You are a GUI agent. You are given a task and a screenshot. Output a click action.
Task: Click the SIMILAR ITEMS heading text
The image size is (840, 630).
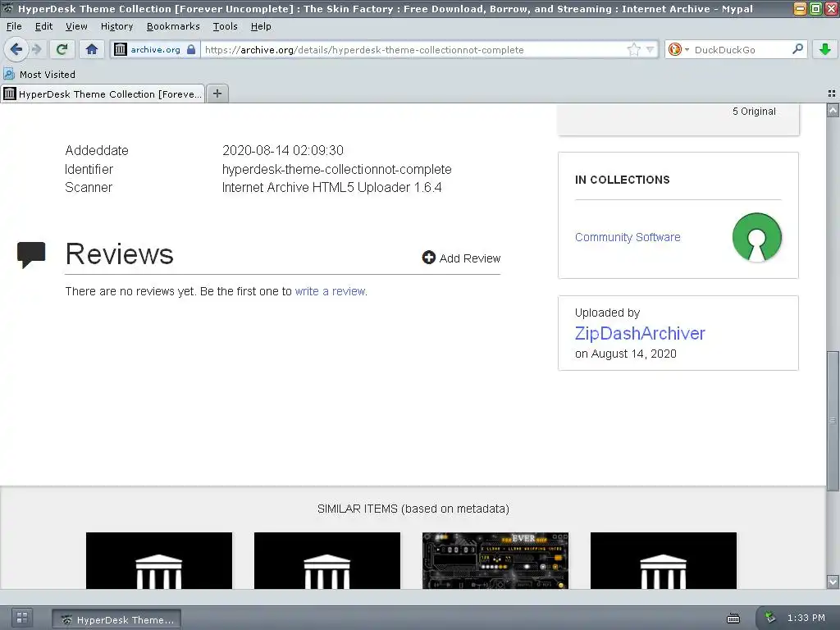click(x=413, y=509)
